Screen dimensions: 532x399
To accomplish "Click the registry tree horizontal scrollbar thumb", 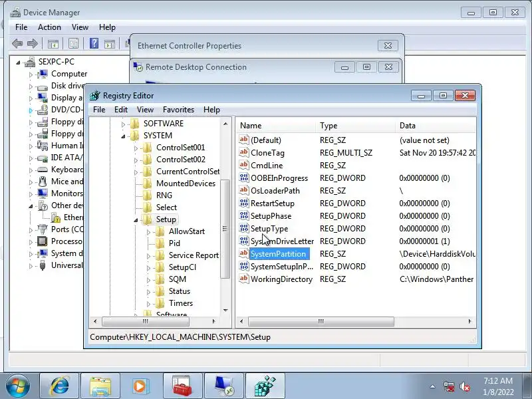I will click(146, 321).
